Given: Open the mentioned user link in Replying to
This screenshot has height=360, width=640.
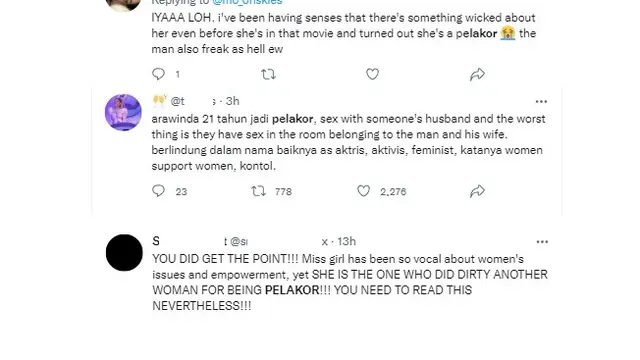Looking at the screenshot, I should [x=247, y=2].
